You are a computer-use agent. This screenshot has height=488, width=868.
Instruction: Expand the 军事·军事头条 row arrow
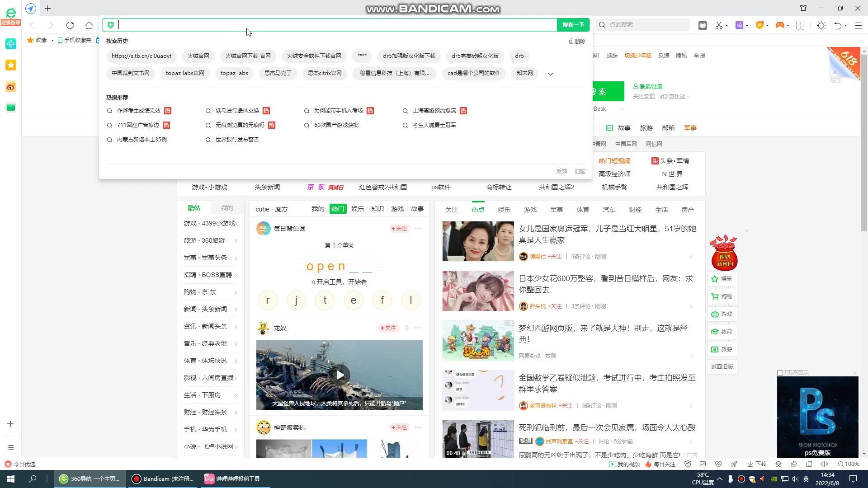pyautogui.click(x=236, y=258)
